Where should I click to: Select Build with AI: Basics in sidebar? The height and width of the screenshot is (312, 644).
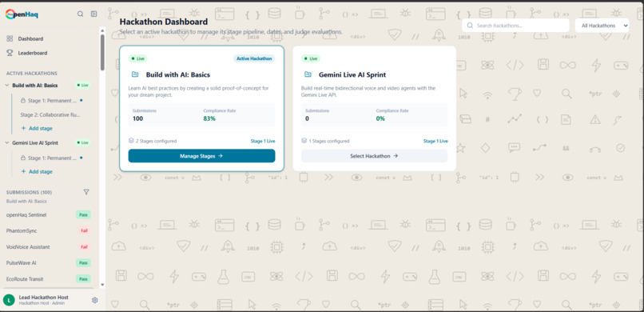coord(35,86)
